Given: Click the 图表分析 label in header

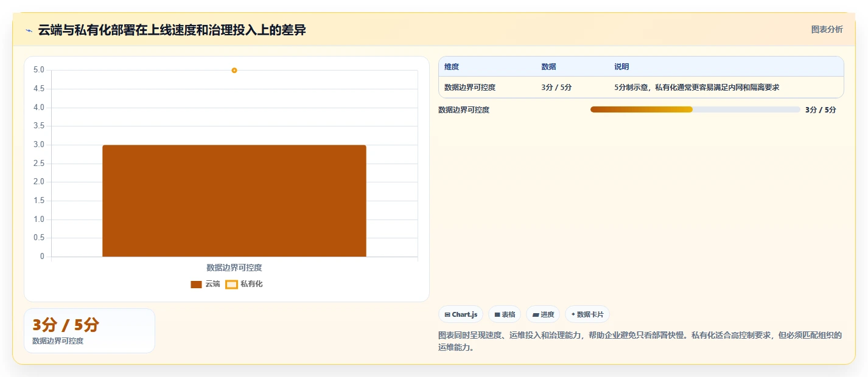Looking at the screenshot, I should pyautogui.click(x=827, y=29).
